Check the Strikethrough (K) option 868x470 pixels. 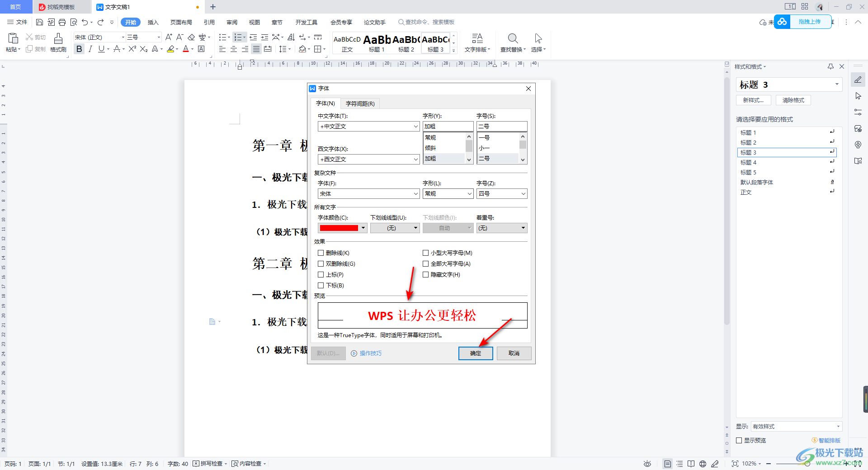click(321, 253)
